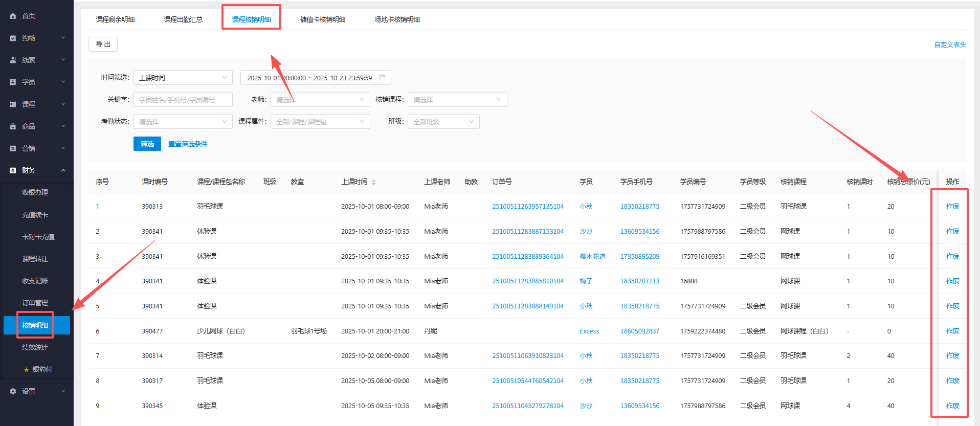Click the 导出 export button
980x426 pixels.
coord(103,44)
